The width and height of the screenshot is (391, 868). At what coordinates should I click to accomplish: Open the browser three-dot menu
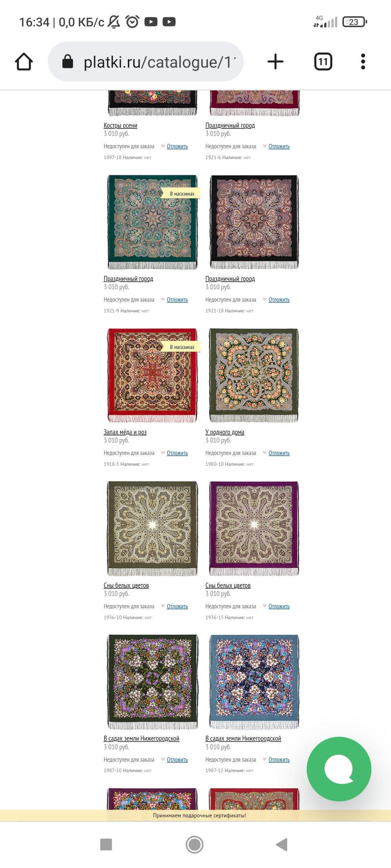(363, 61)
